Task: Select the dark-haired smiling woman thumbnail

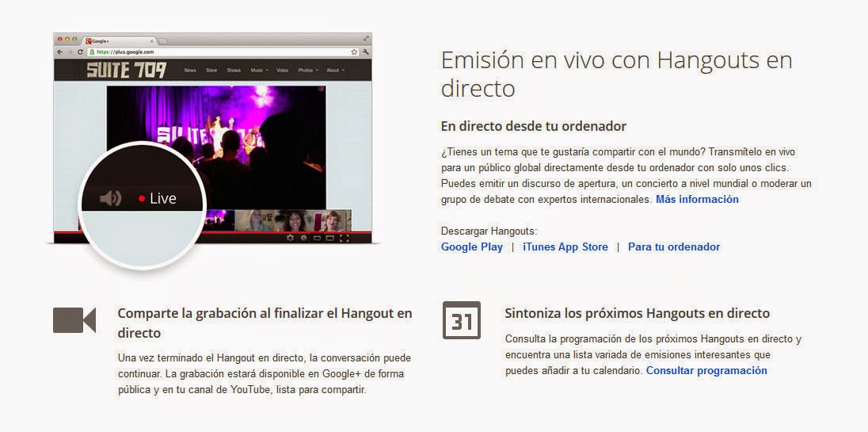Action: [293, 220]
